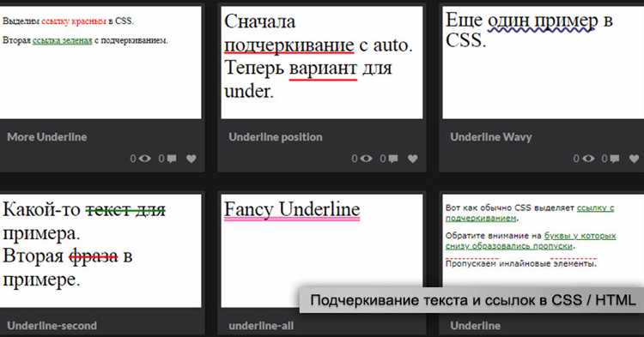Open the Underline position preview thumbnail
The image size is (644, 337).
click(322, 63)
